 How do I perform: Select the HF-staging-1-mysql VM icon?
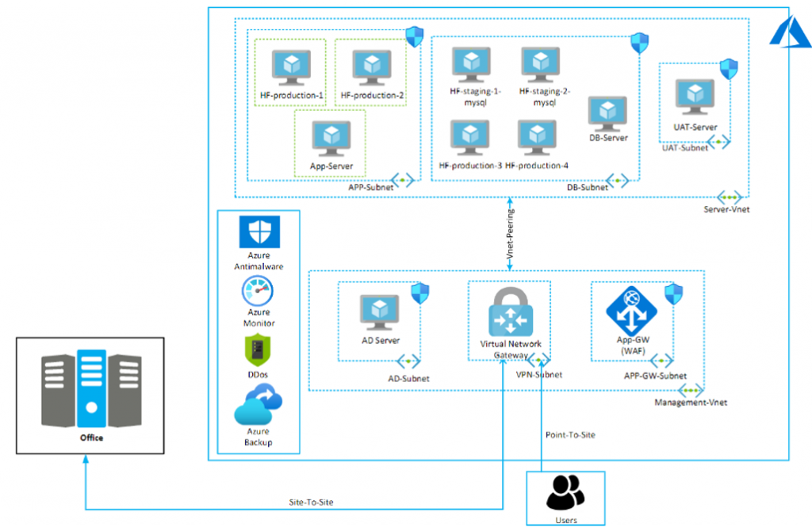click(x=472, y=65)
